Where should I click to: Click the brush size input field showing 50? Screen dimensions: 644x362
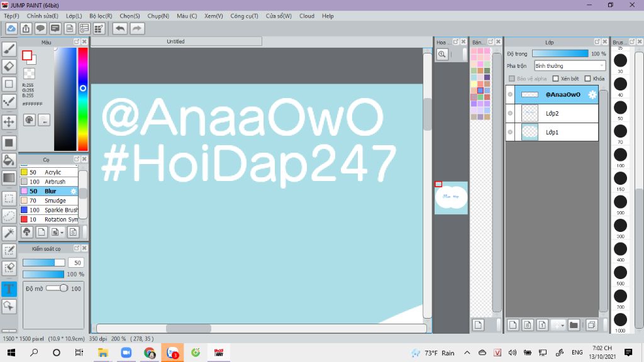[76, 263]
